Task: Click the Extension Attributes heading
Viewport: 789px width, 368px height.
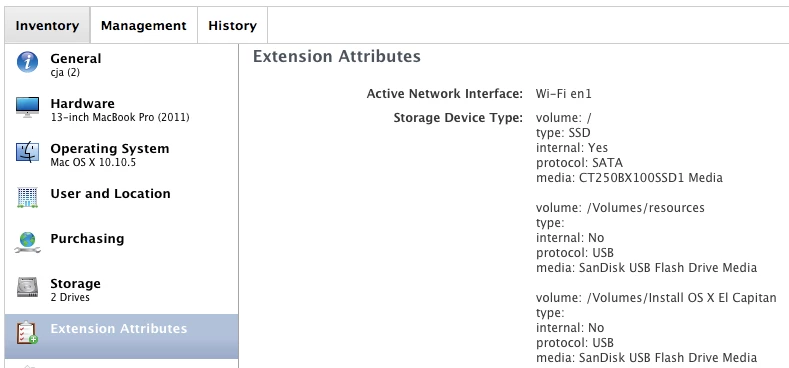Action: (337, 56)
